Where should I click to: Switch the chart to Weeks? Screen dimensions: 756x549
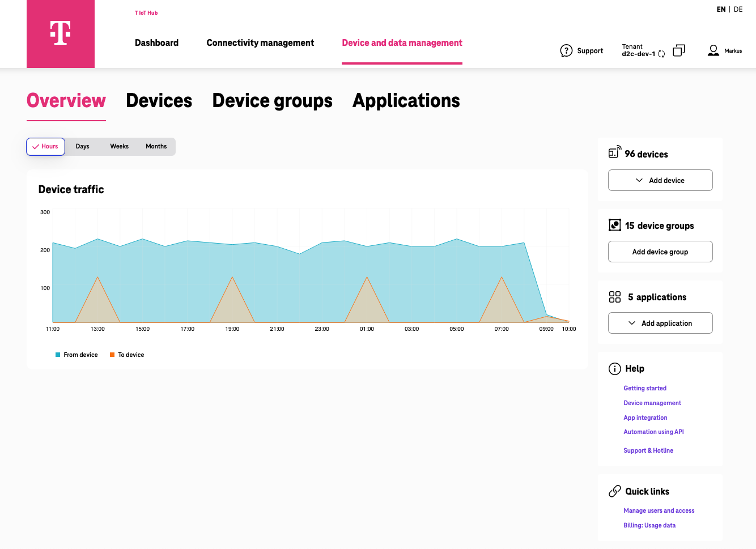tap(120, 146)
